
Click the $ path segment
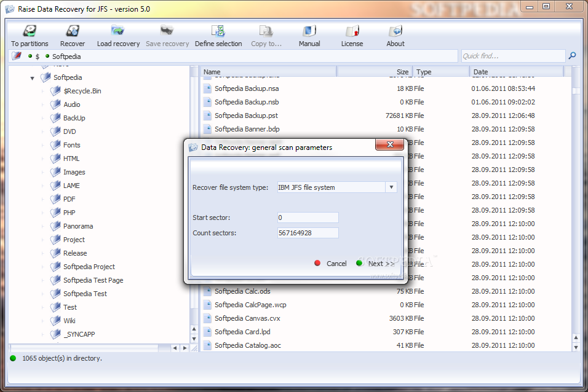click(x=37, y=57)
